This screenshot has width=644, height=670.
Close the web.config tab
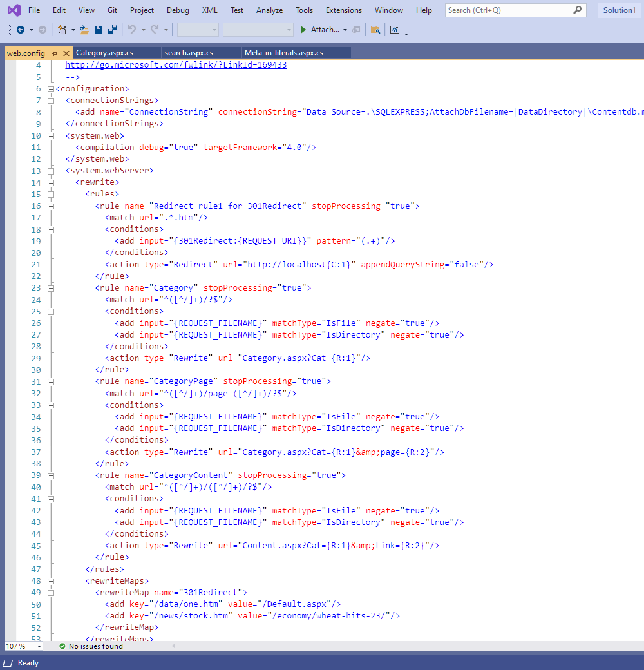click(66, 53)
